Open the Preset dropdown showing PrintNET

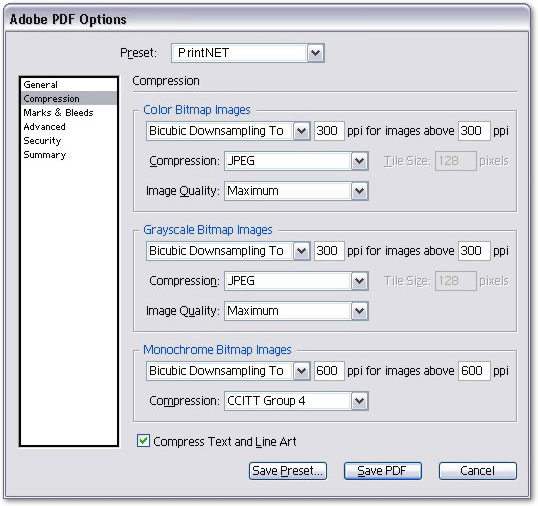click(x=248, y=53)
